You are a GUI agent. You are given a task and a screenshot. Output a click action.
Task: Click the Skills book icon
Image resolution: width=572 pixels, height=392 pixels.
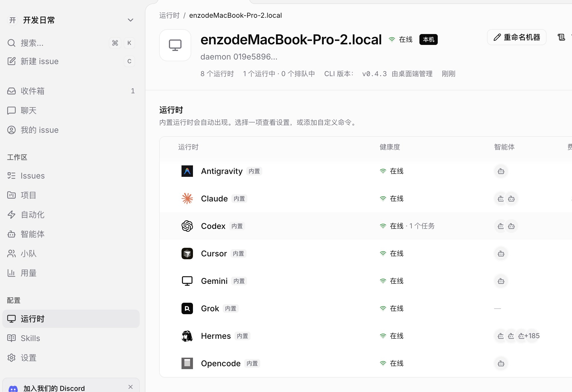click(11, 338)
